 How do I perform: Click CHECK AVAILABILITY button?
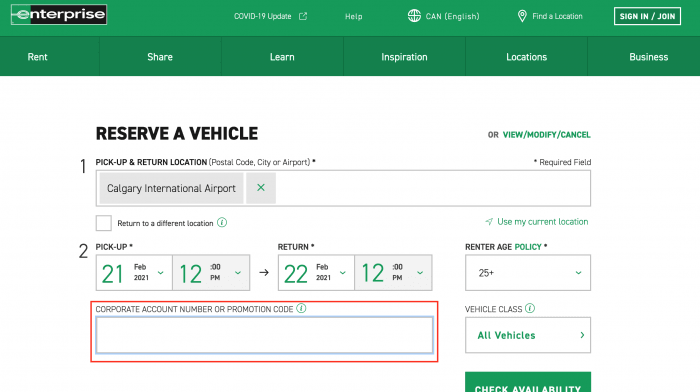pos(528,382)
